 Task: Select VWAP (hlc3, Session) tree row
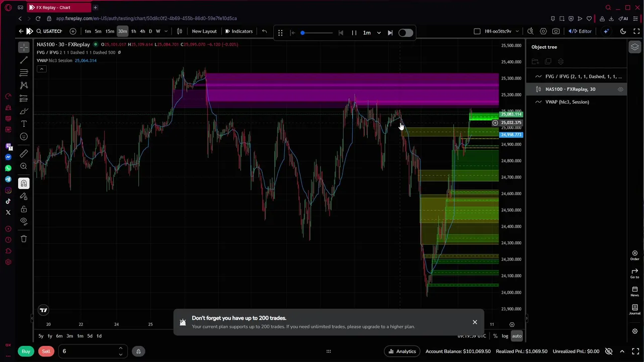[x=577, y=102]
